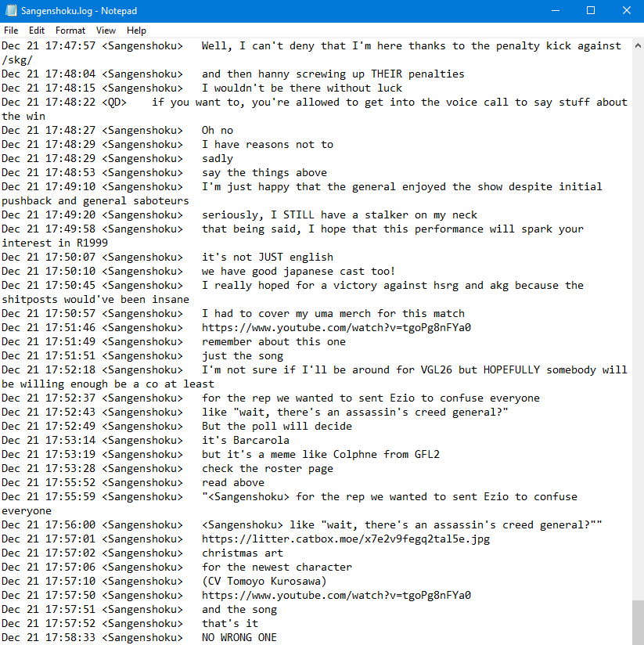
Task: Click the text "christmas art"
Action: tap(243, 553)
